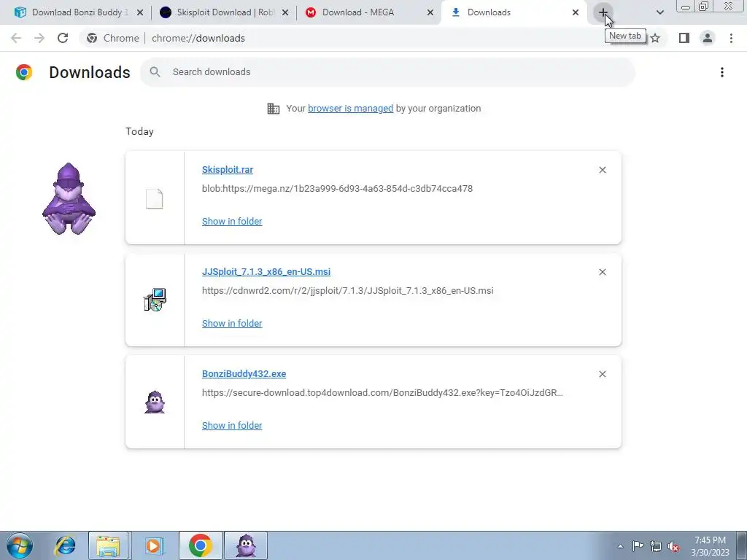Click the muted volume tray icon
This screenshot has height=560, width=747.
pyautogui.click(x=673, y=546)
